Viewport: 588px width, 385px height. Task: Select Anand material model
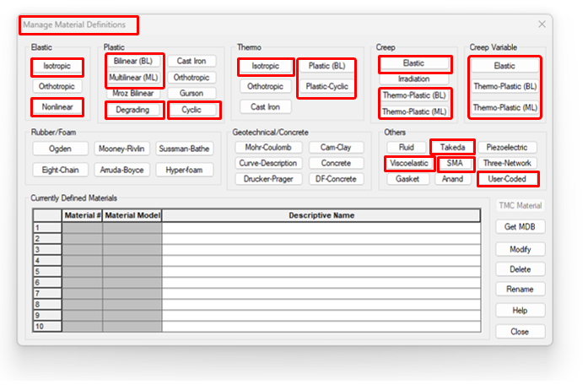tap(453, 179)
